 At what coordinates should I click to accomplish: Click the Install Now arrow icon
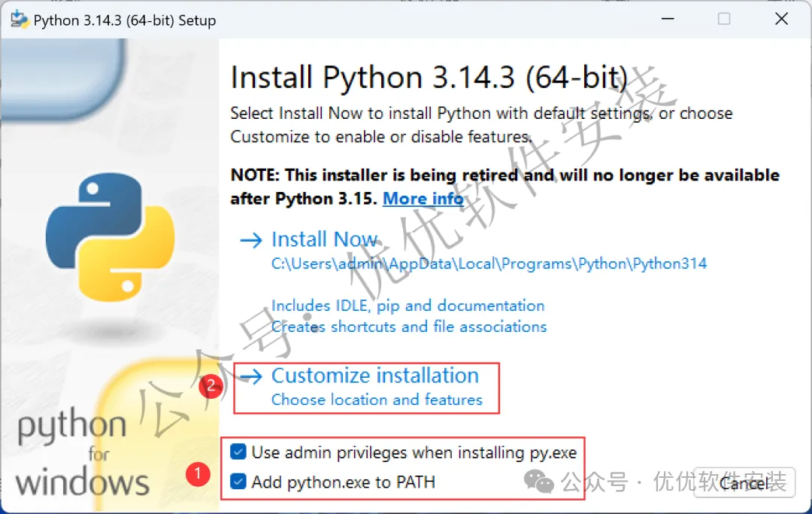click(x=251, y=240)
